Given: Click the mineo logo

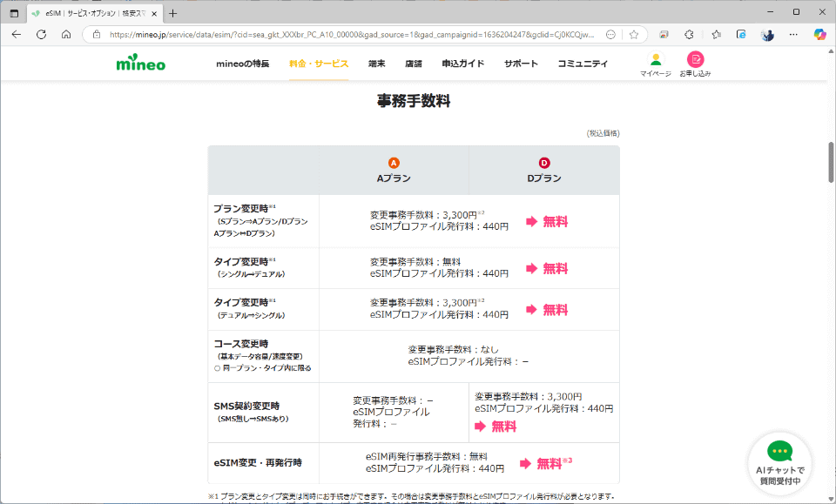Looking at the screenshot, I should pos(141,63).
